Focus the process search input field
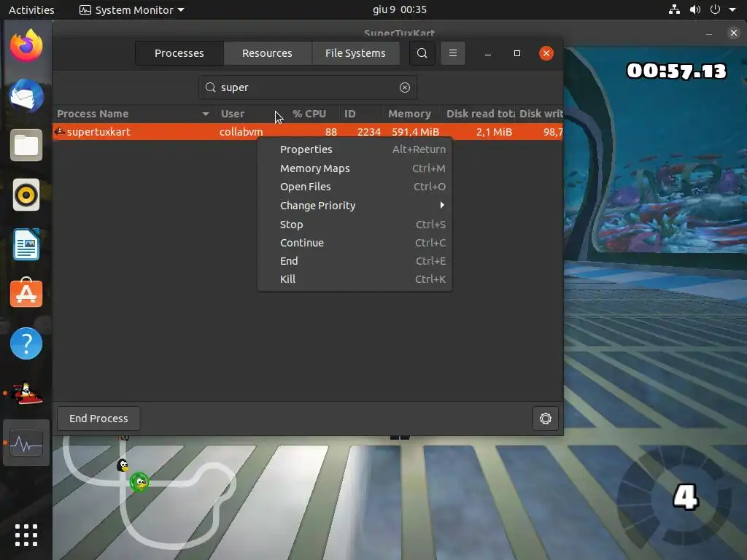The image size is (747, 560). (308, 87)
